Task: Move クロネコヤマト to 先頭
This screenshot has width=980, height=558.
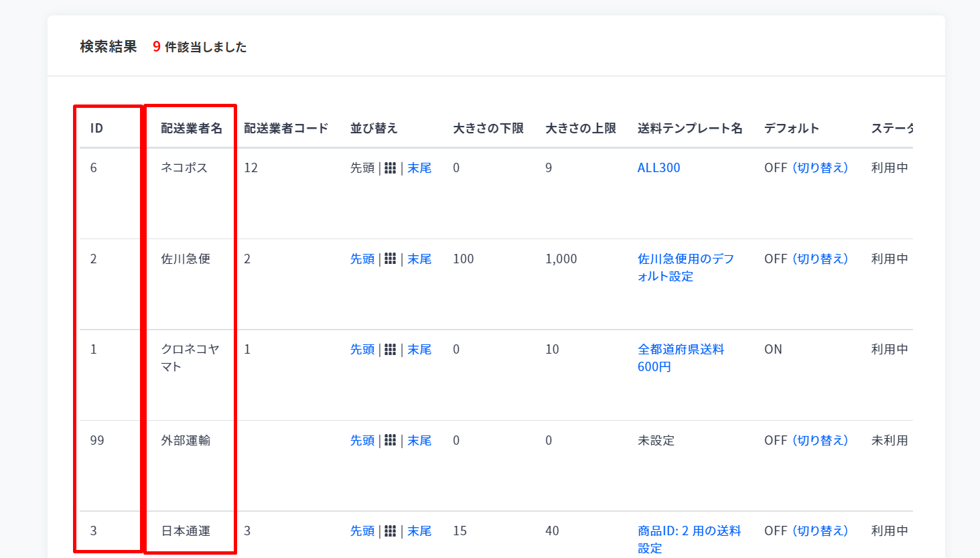Action: coord(362,349)
